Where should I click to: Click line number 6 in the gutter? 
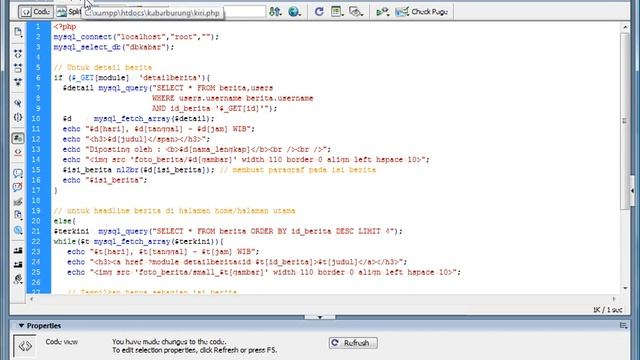pos(38,78)
